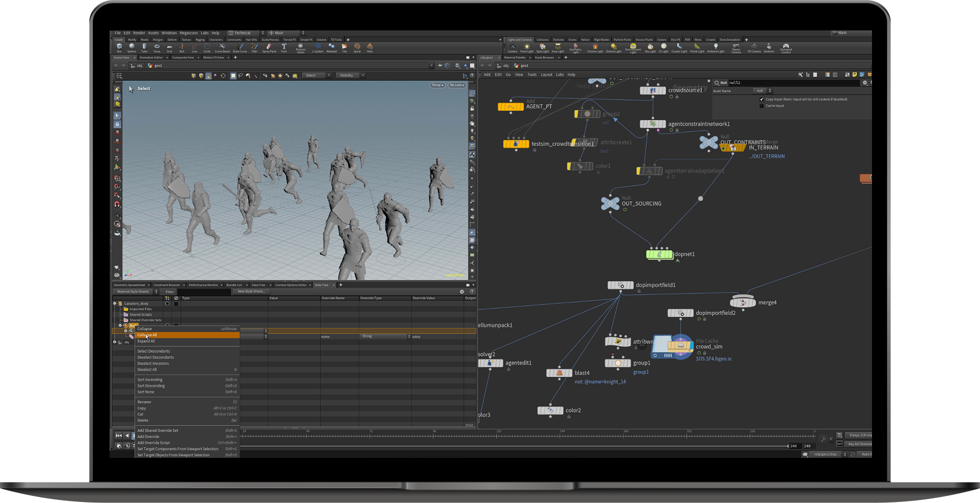Click the dopnet1 node icon

(659, 254)
